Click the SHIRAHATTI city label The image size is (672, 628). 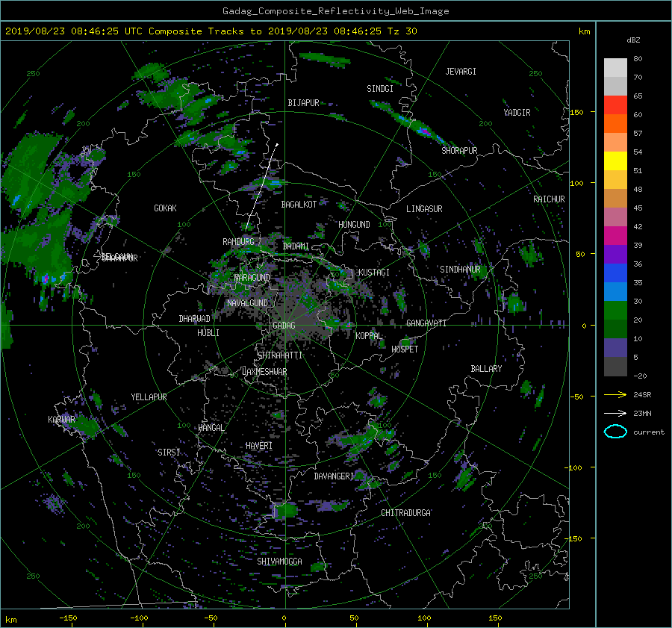(x=280, y=355)
